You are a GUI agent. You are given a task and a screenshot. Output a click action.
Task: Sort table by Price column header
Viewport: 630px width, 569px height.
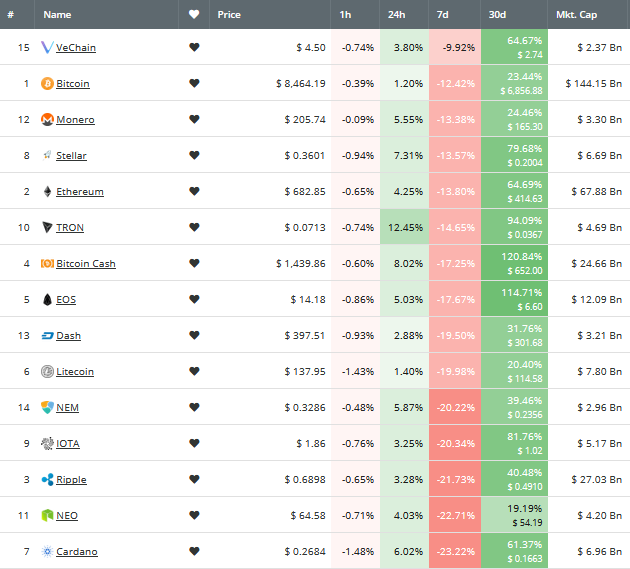pos(229,14)
